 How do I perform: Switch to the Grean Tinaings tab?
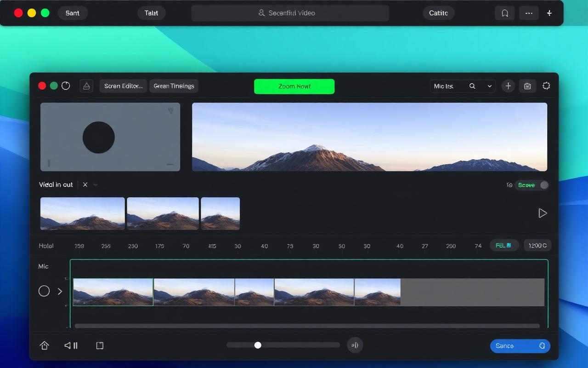pyautogui.click(x=174, y=86)
